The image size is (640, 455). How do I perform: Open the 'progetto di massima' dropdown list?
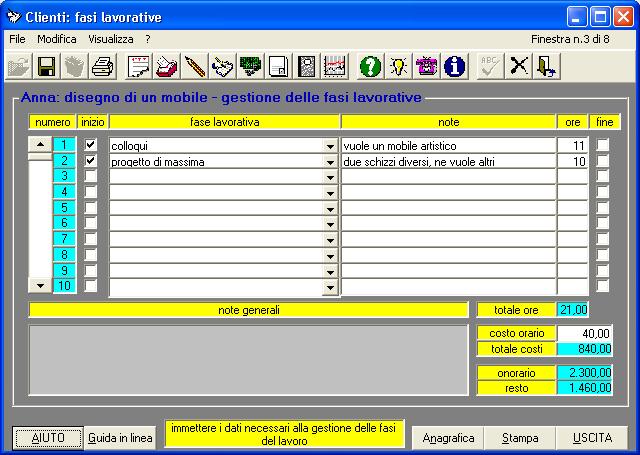click(x=331, y=161)
